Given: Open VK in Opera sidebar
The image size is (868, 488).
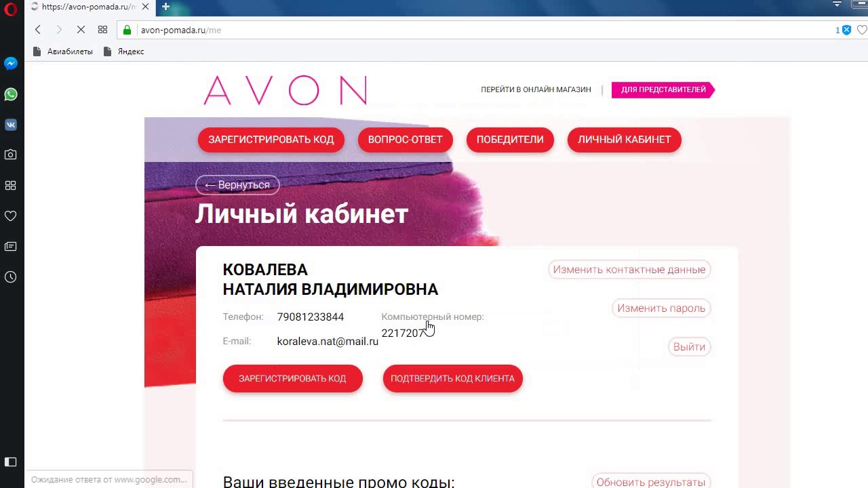Looking at the screenshot, I should click(11, 125).
